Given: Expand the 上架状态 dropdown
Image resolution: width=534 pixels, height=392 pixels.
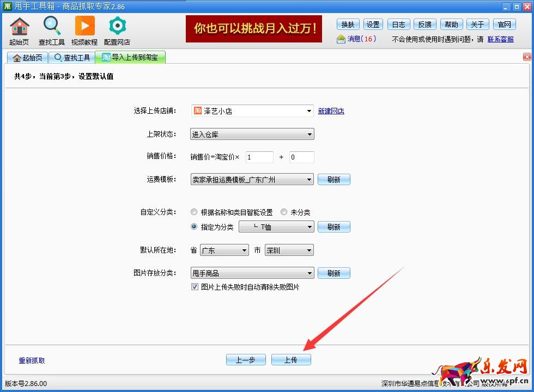Looking at the screenshot, I should coord(252,134).
